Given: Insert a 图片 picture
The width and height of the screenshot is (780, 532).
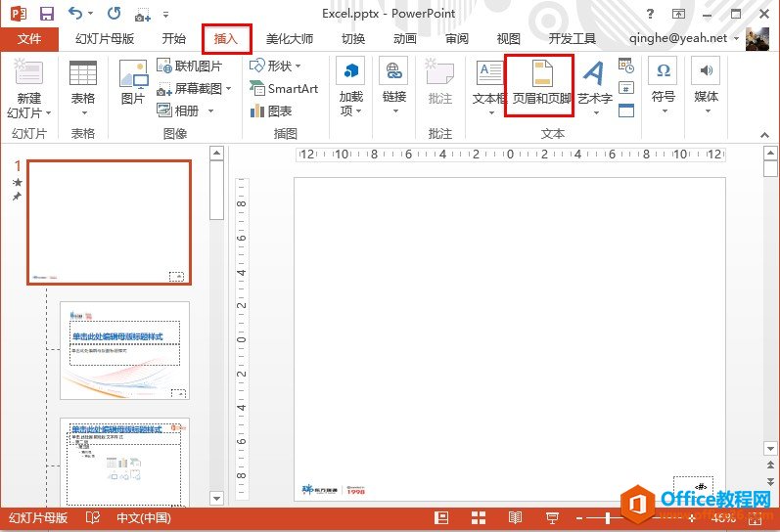Looking at the screenshot, I should [133, 82].
